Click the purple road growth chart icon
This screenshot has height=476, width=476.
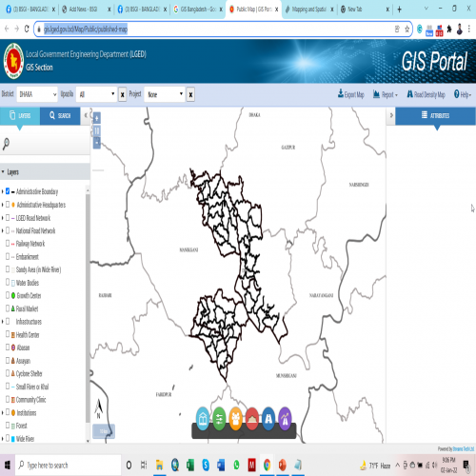point(285,419)
